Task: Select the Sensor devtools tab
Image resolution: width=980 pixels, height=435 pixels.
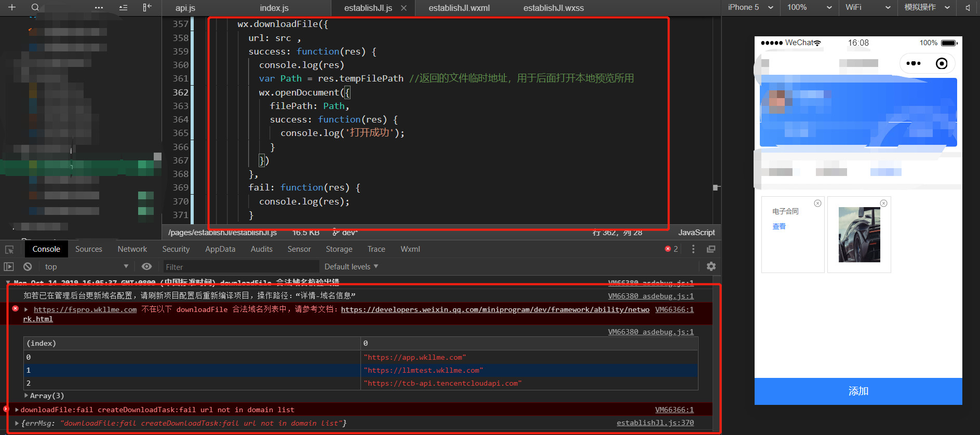Action: 299,249
